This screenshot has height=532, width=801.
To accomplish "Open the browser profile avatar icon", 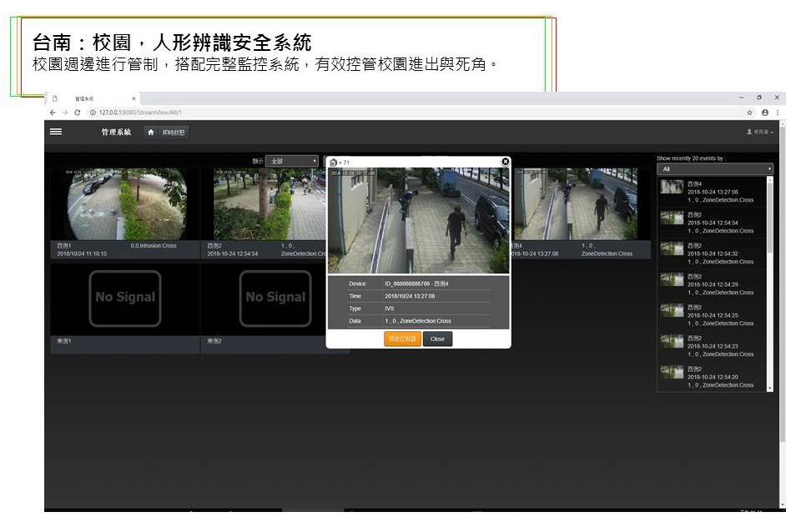I will point(764,113).
